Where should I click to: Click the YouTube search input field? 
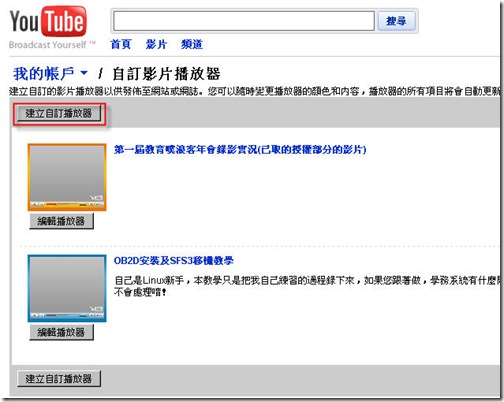[244, 21]
